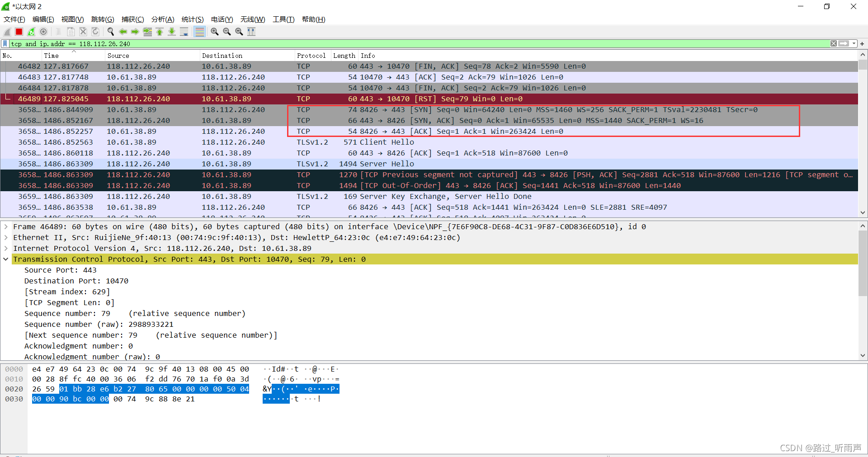
Task: Expand the Frame 46489 tree node
Action: coord(6,227)
